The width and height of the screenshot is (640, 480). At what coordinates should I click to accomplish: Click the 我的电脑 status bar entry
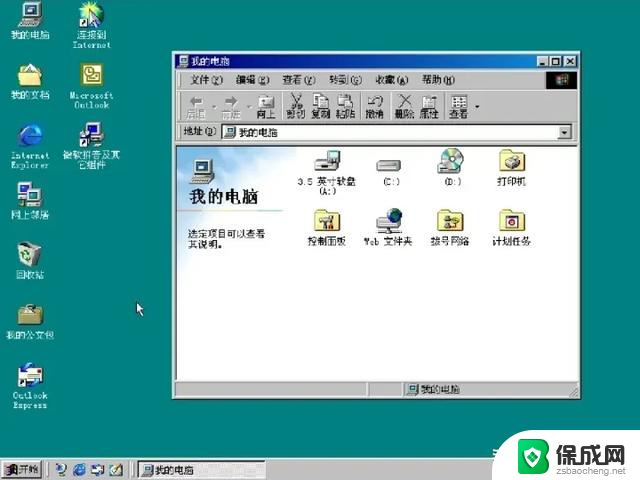click(x=433, y=389)
